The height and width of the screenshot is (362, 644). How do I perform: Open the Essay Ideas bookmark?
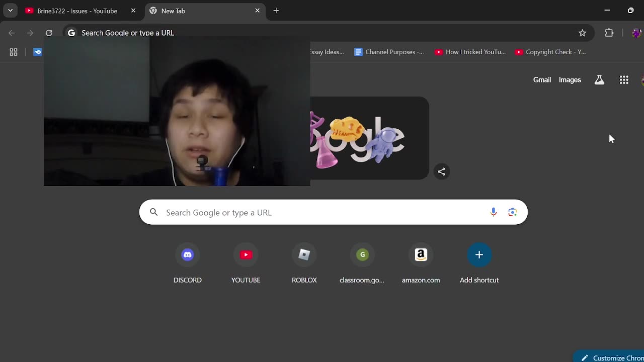(x=327, y=52)
